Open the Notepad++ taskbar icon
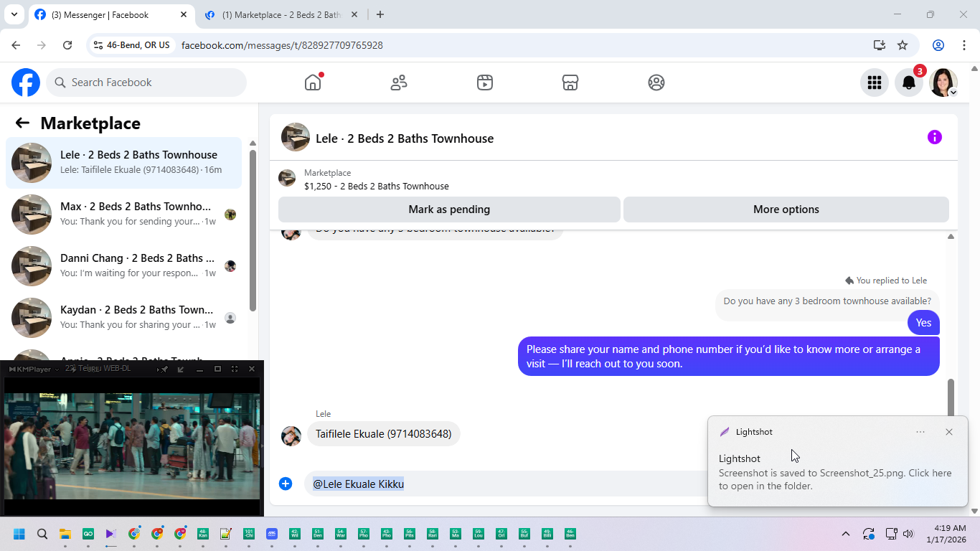 pyautogui.click(x=226, y=534)
